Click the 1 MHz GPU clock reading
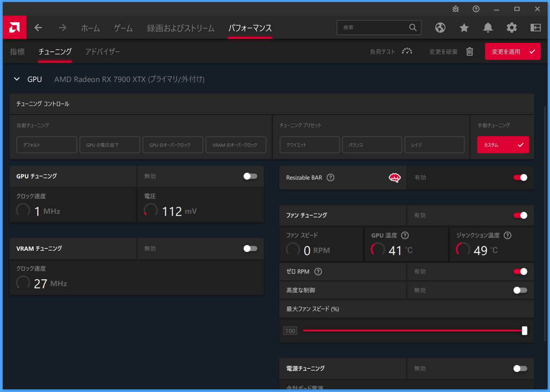The height and width of the screenshot is (392, 550). [x=47, y=211]
